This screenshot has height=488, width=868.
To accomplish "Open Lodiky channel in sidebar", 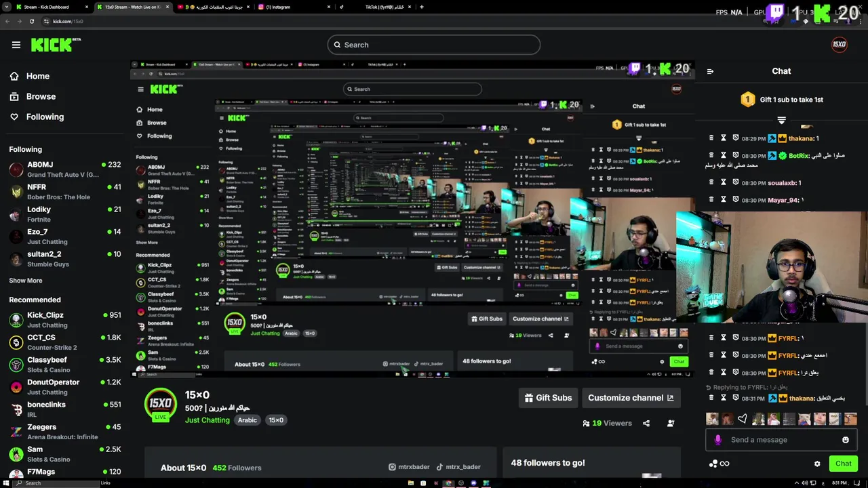I will 64,214.
